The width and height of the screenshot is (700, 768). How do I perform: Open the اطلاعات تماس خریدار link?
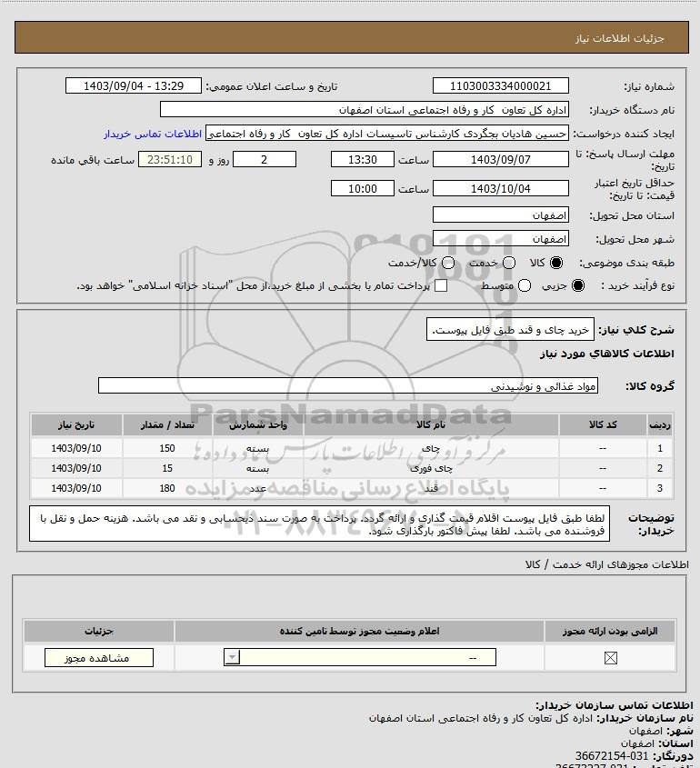click(x=153, y=134)
